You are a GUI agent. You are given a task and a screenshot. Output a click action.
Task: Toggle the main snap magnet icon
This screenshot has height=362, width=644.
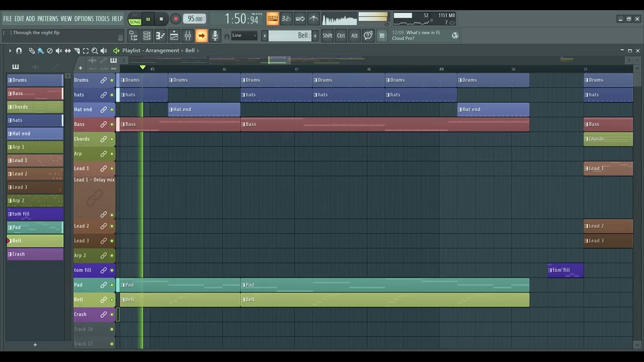point(227,36)
